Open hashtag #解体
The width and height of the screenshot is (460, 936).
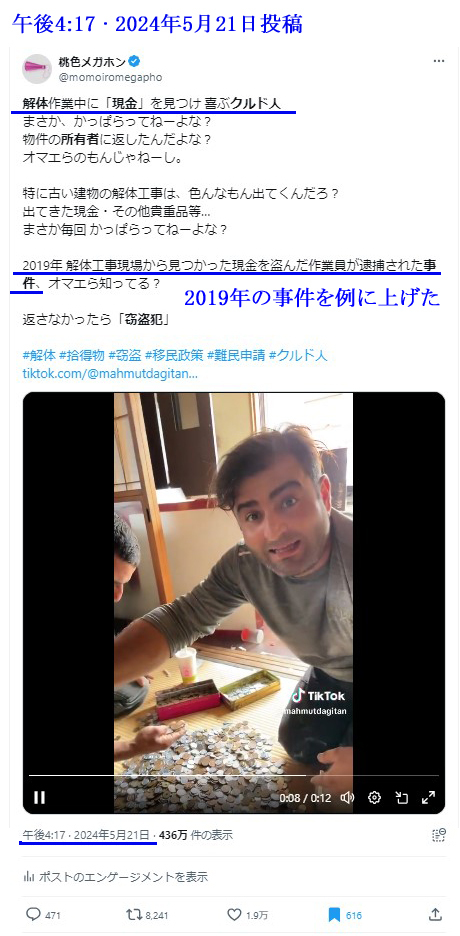[39, 356]
